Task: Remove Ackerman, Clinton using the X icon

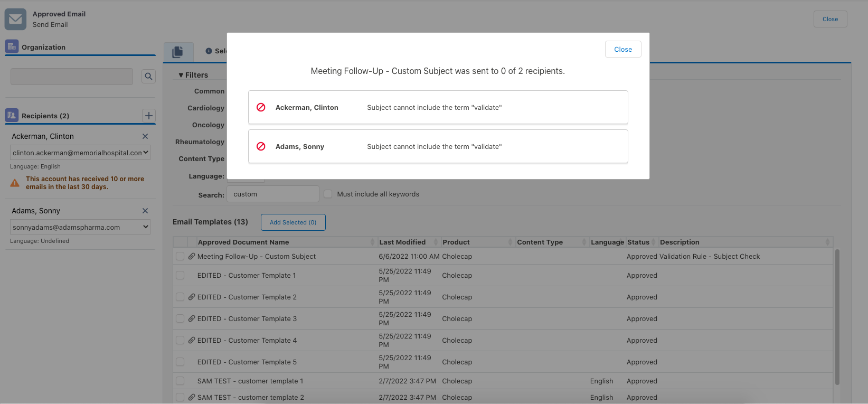Action: point(145,136)
